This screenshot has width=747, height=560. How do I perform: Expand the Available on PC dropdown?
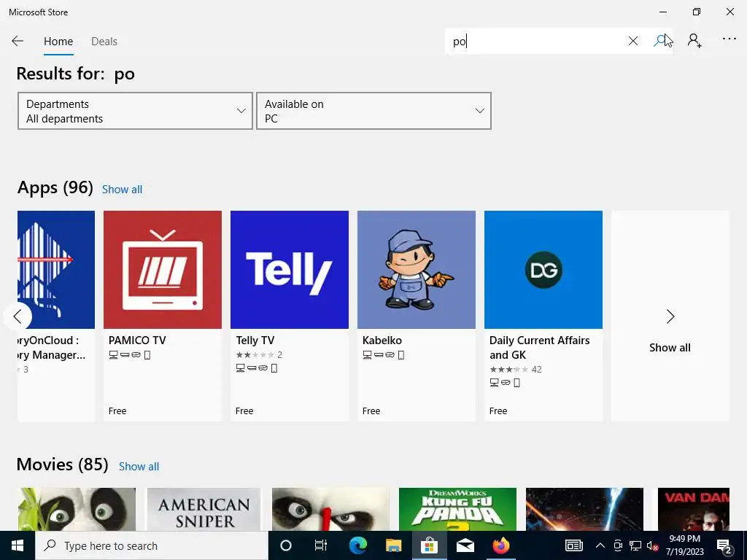373,111
